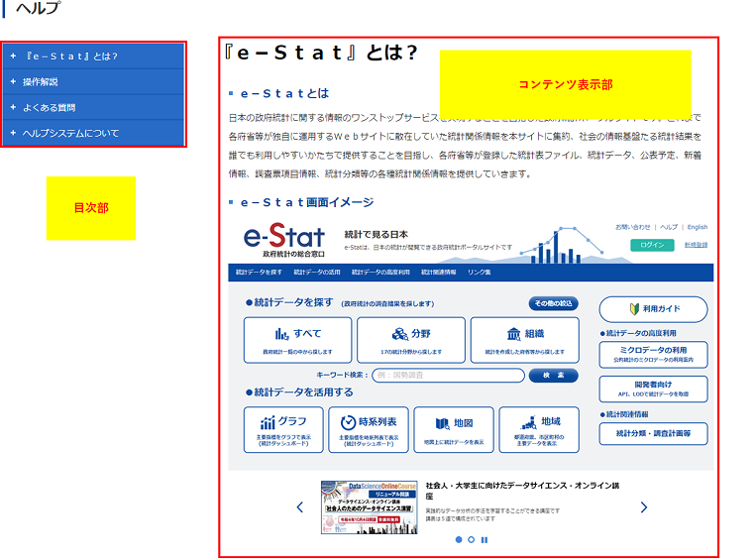This screenshot has width=755, height=560.
Task: Click the 検索 search button
Action: (553, 375)
